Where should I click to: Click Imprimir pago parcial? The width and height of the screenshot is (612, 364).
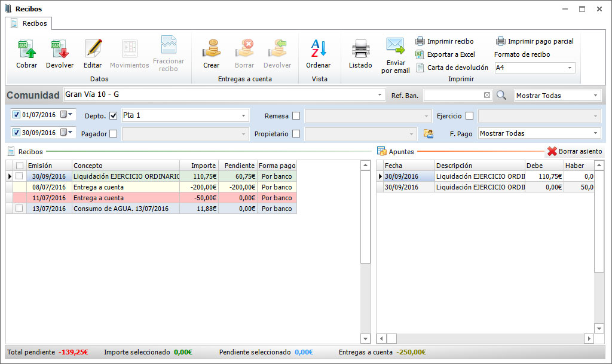click(535, 41)
